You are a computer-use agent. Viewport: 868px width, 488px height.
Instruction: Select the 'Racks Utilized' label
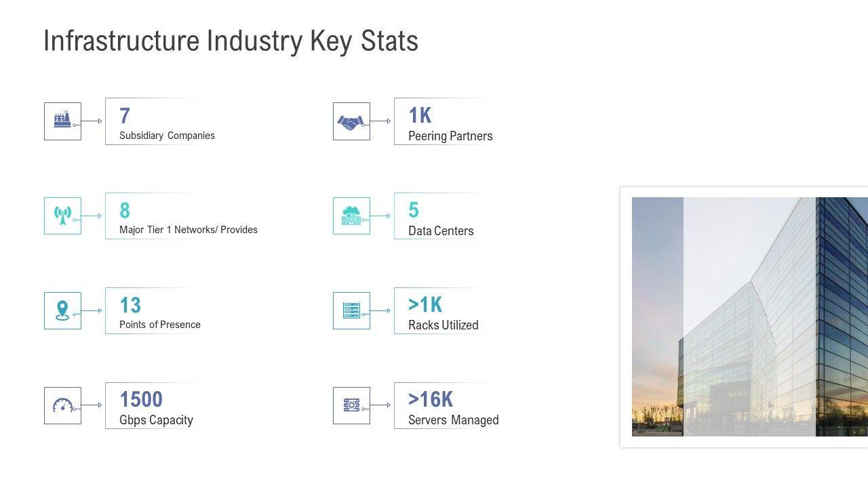point(443,325)
